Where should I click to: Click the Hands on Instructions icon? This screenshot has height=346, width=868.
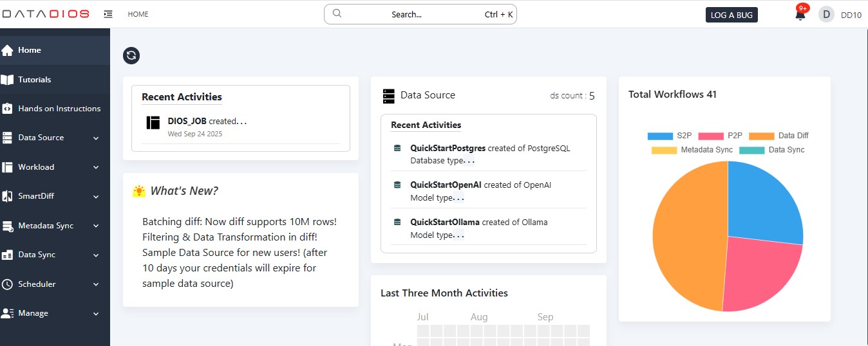(8, 109)
